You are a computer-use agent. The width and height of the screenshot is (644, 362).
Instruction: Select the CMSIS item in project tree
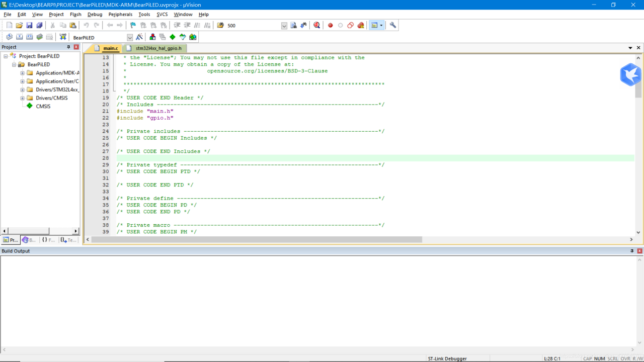(x=43, y=106)
